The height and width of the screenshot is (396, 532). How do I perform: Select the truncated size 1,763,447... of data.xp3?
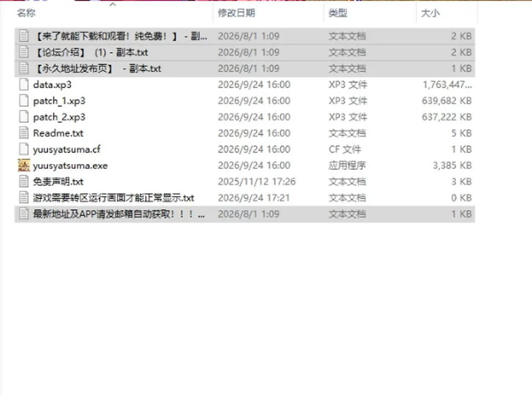point(447,84)
